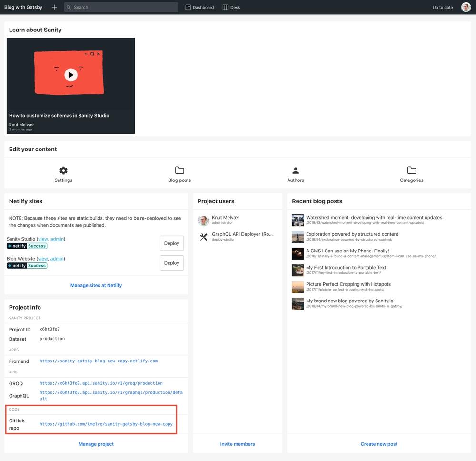
Task: Click Blog Website admin link
Action: (57, 259)
